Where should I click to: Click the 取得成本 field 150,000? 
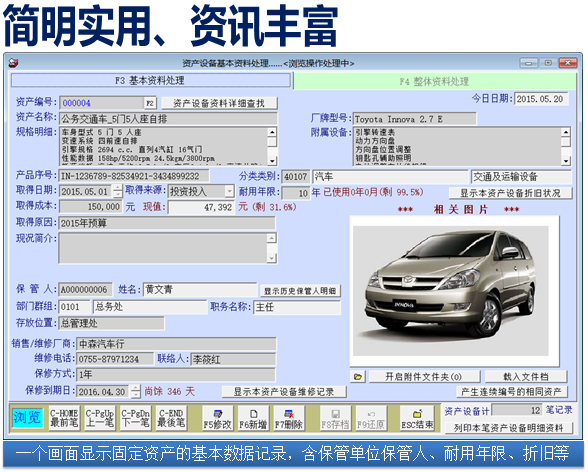coord(91,207)
